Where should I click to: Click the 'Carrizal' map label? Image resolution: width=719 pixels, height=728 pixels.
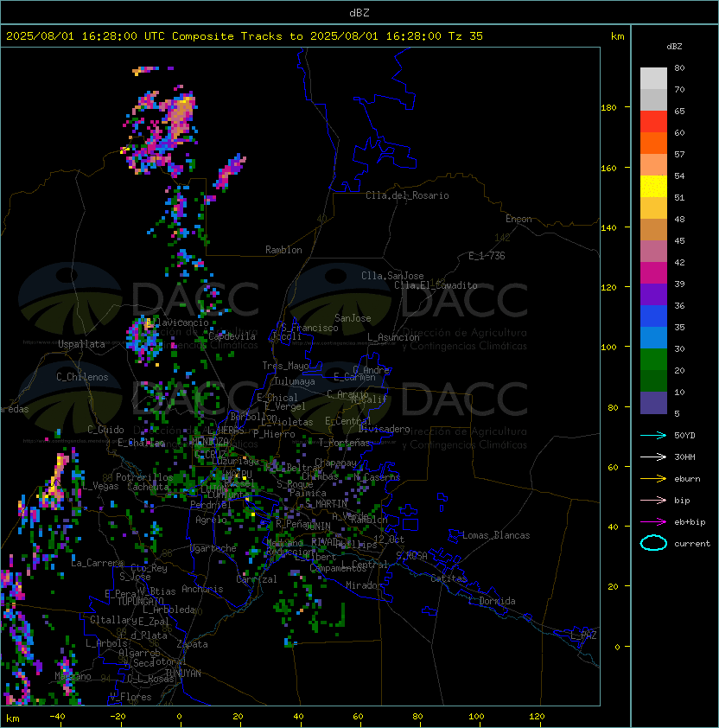257,579
